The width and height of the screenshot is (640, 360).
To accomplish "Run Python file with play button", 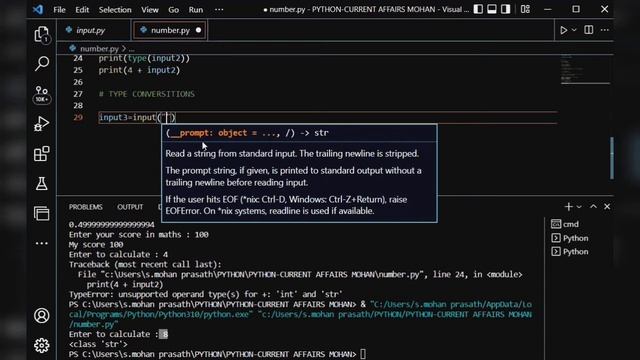I will (563, 30).
